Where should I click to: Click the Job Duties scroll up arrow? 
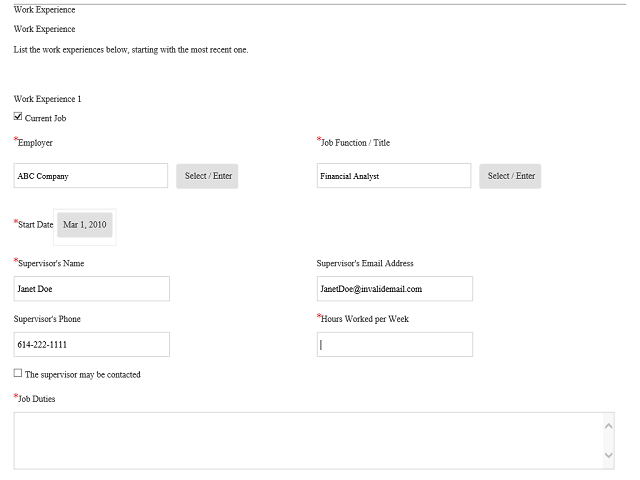pos(609,426)
